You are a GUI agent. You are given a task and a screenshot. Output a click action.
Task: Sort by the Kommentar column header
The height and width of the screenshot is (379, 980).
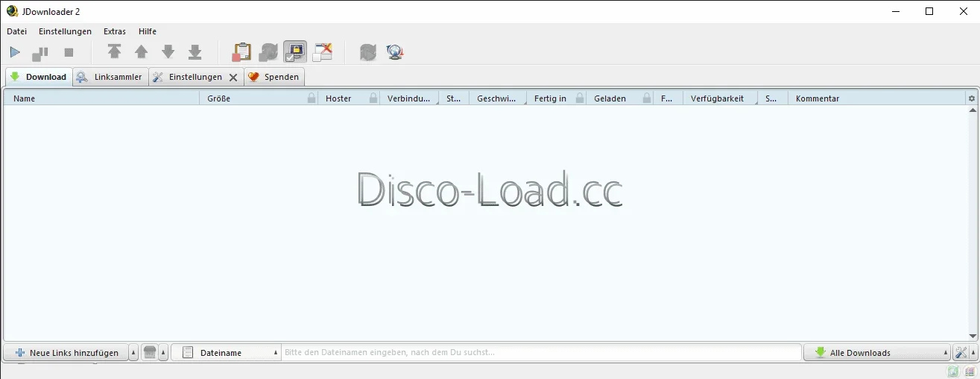877,98
